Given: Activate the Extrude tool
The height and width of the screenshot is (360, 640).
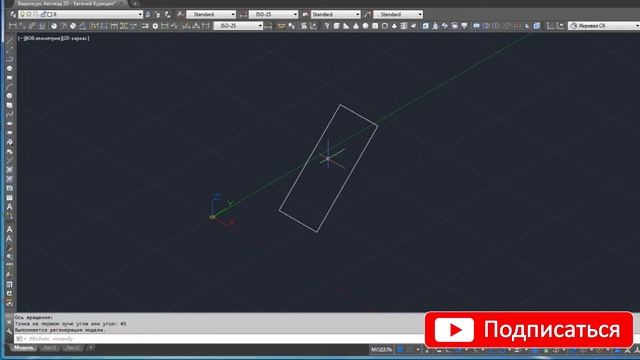Looking at the screenshot, I should 426,26.
